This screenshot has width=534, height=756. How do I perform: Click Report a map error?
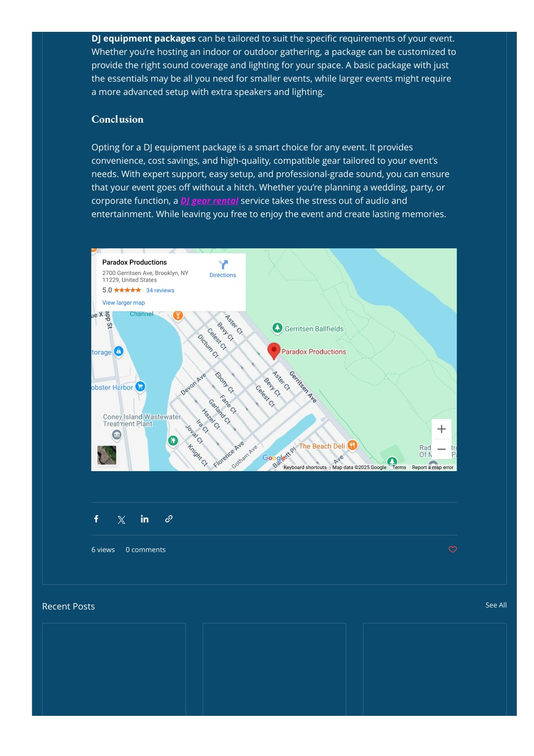[433, 467]
